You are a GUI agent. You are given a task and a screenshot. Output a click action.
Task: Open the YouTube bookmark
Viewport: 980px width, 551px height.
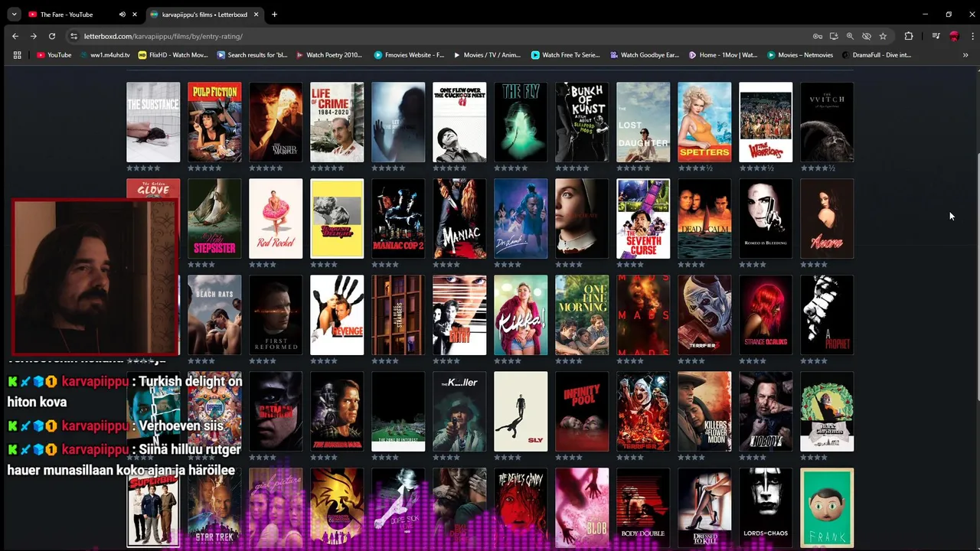tap(54, 55)
